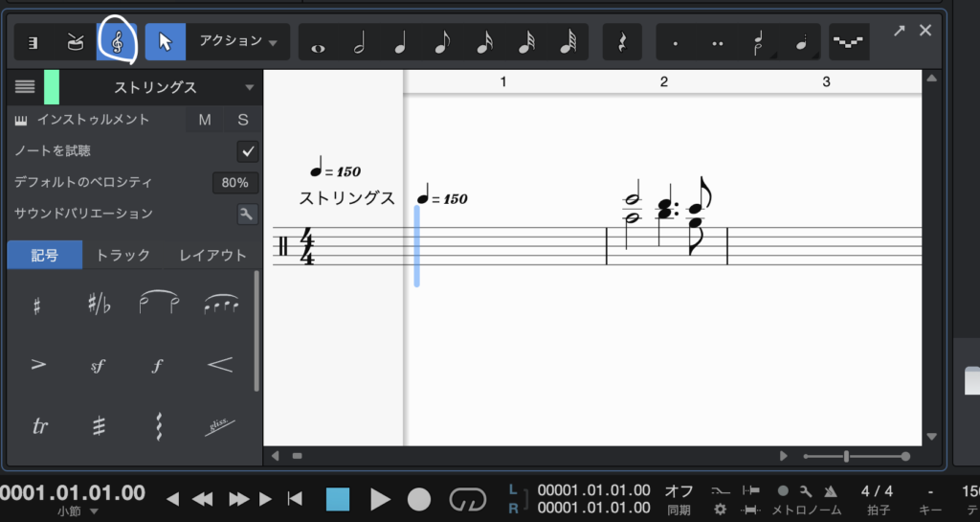Screen dimensions: 980x522
Task: Solo the track with S button
Action: click(x=243, y=120)
